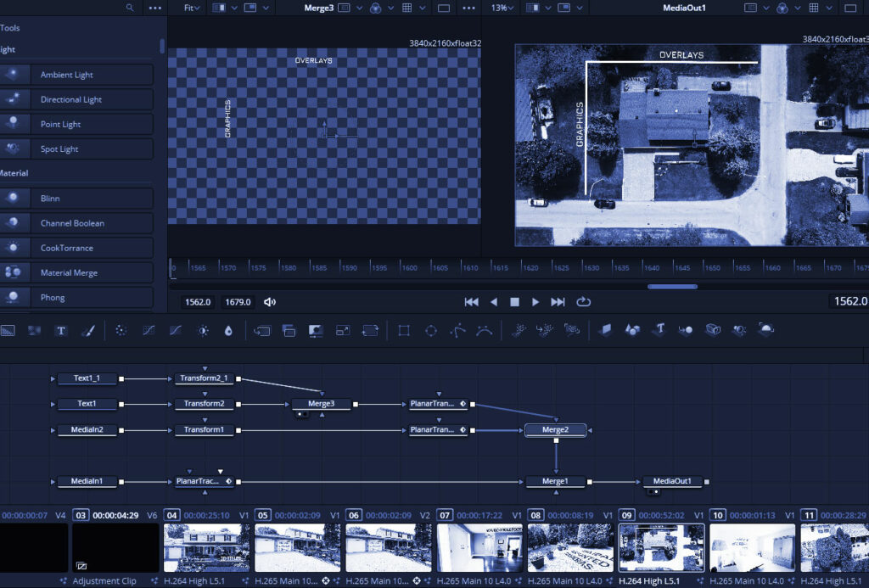The height and width of the screenshot is (588, 869).
Task: Expand the right viewer's grid guides dropdown arrow
Action: (x=829, y=8)
